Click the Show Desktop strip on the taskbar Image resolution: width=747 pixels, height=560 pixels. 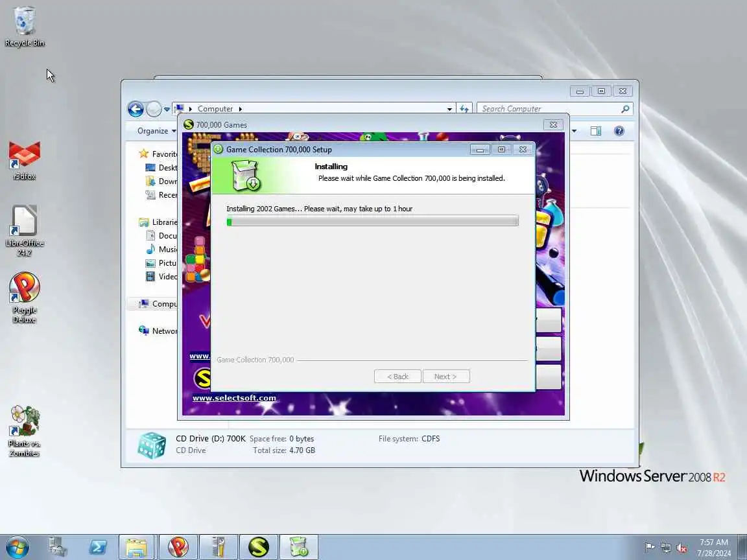click(x=742, y=547)
